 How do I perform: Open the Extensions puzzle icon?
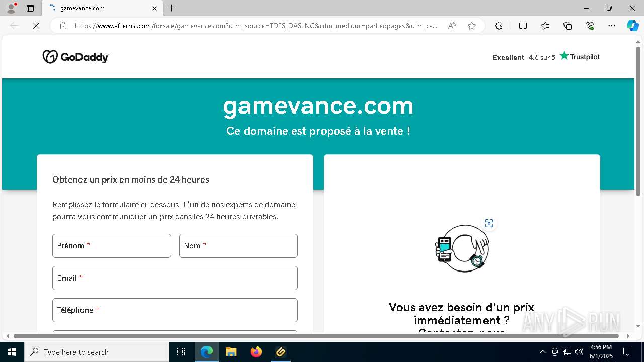point(499,26)
